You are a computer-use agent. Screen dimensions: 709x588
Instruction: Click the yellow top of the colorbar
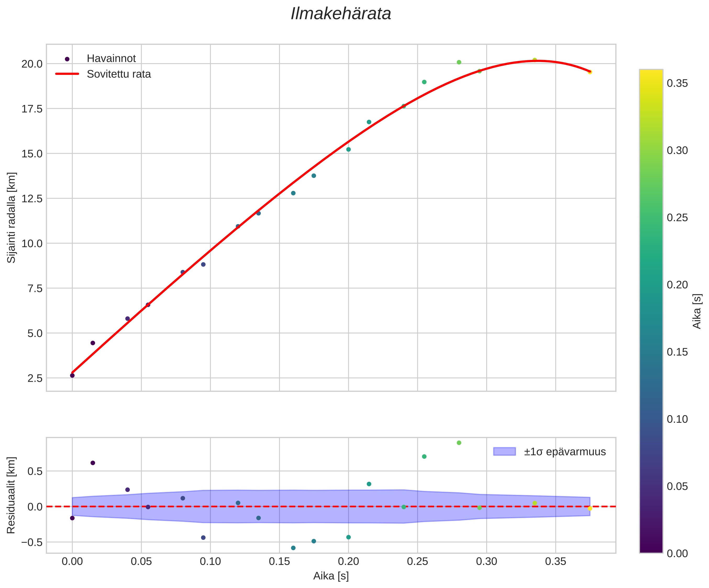pos(651,73)
